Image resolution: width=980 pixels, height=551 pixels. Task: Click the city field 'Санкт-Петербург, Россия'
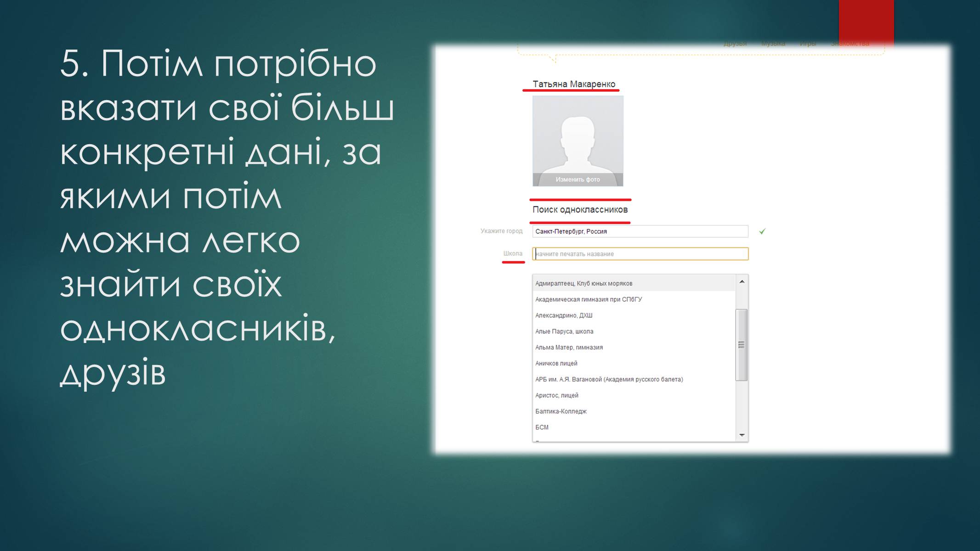coord(640,231)
